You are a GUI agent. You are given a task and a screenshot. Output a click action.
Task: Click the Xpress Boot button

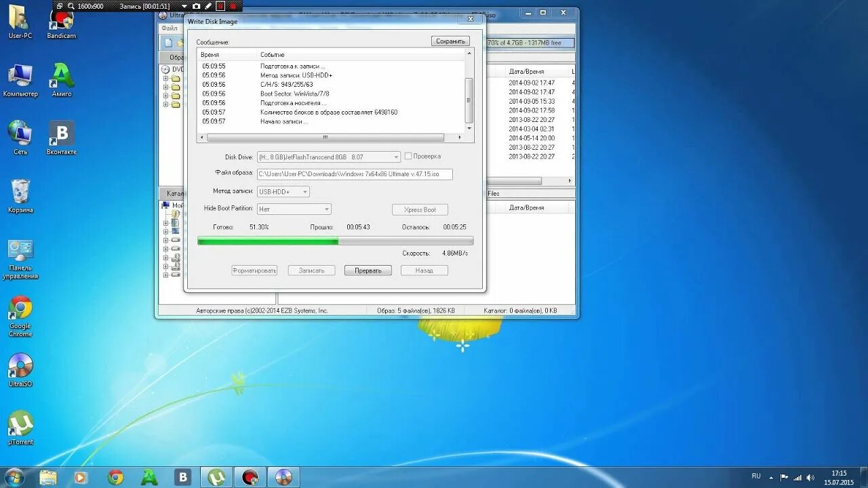click(420, 210)
